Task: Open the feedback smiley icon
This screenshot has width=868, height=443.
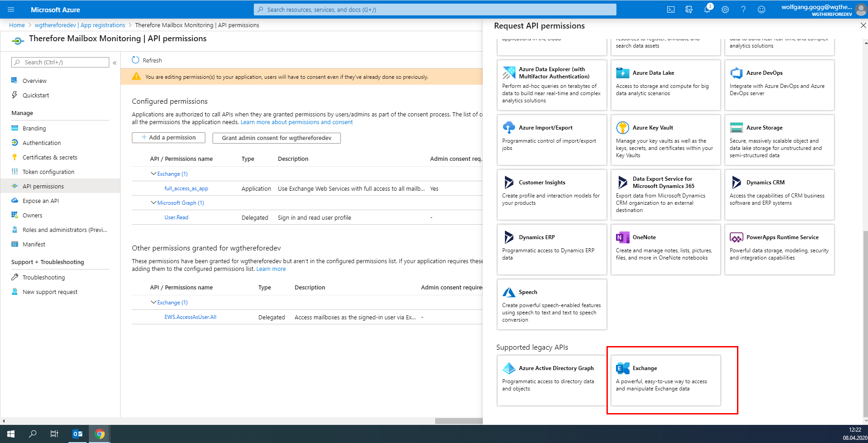Action: (x=761, y=10)
